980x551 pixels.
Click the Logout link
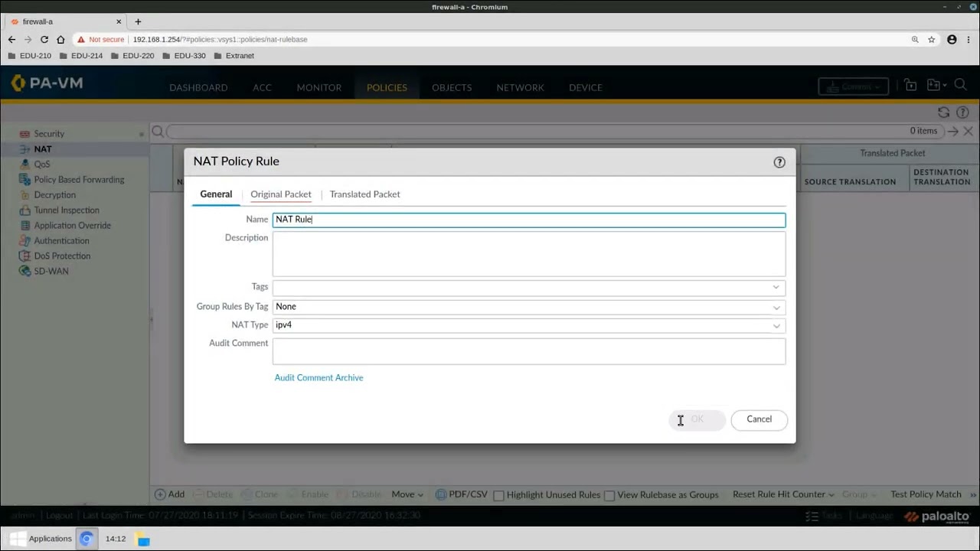(x=59, y=516)
